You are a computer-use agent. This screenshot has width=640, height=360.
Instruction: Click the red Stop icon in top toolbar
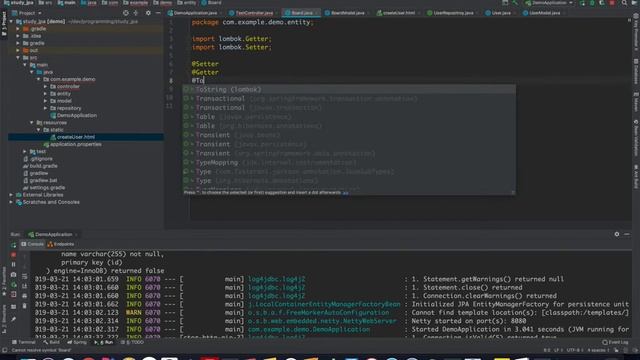[x=612, y=3]
